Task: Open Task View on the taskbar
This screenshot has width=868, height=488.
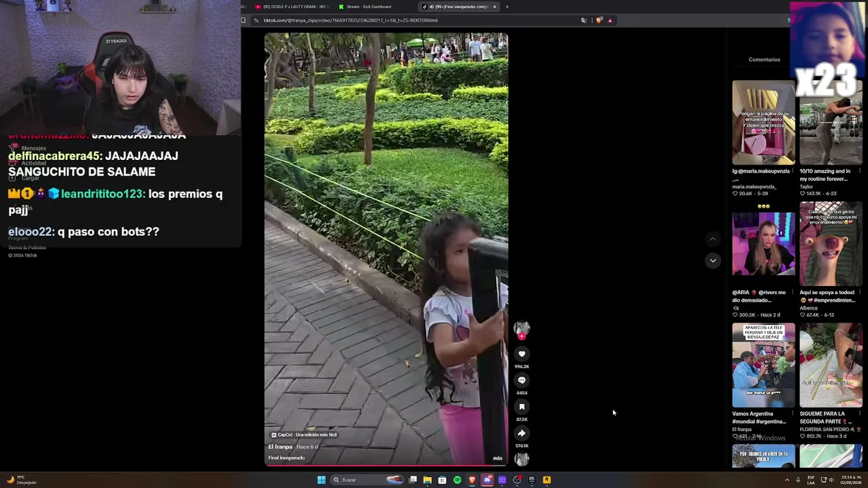Action: (x=412, y=480)
